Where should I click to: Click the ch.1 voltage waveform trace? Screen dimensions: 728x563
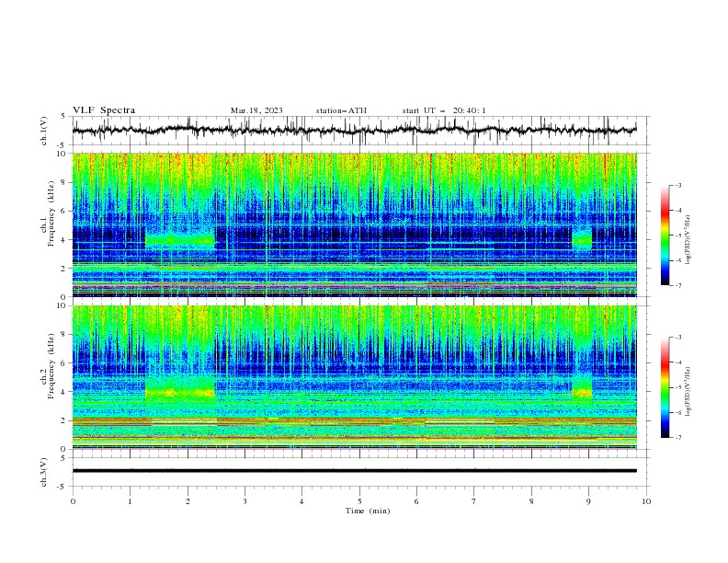click(x=354, y=130)
